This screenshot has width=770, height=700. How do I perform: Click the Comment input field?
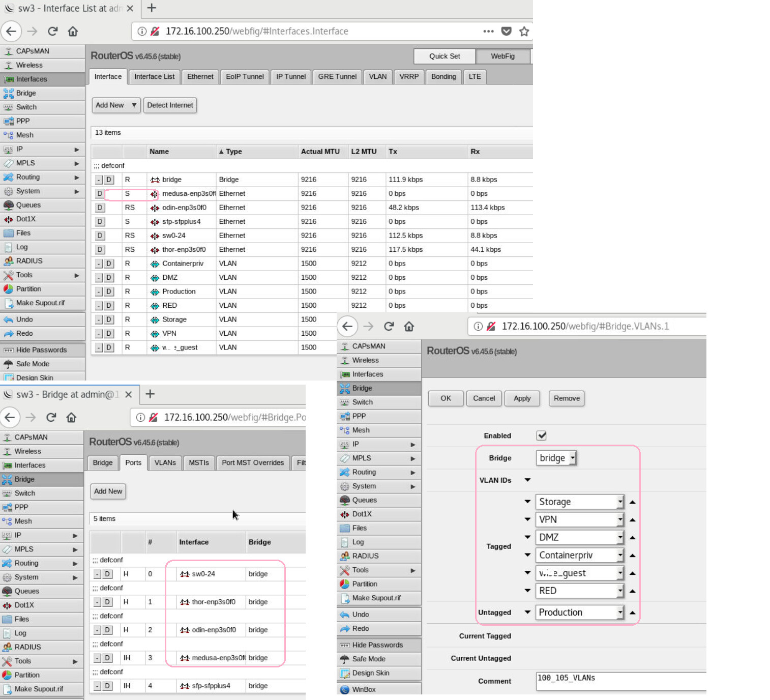coord(621,681)
